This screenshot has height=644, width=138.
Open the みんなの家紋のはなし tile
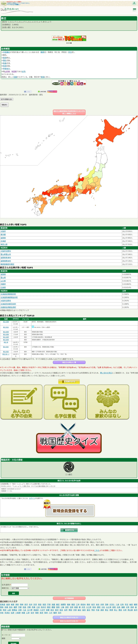click(x=108, y=402)
